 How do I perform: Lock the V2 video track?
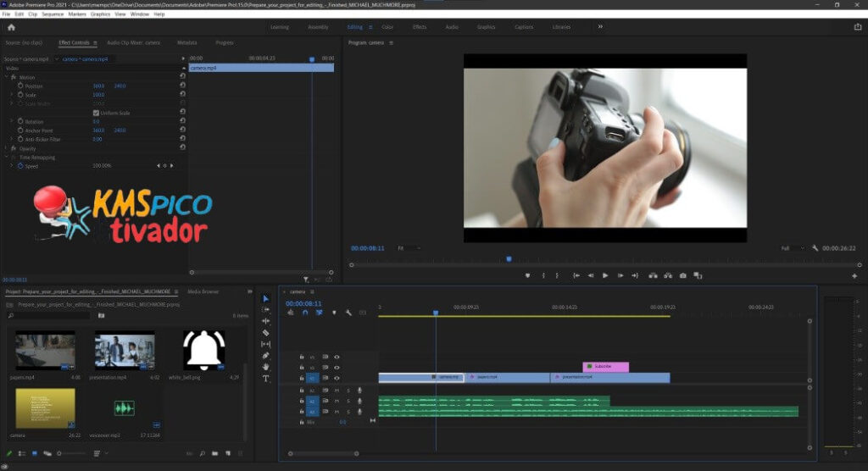302,368
